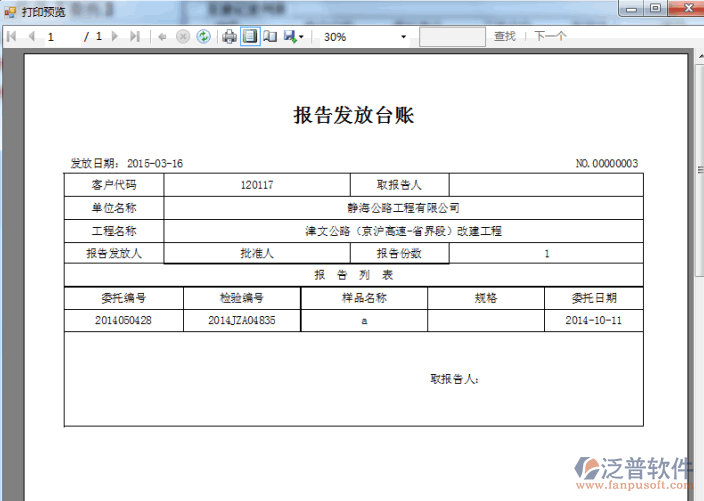Click the 报告列表 section header
Screen dimensions: 704x501
[354, 275]
